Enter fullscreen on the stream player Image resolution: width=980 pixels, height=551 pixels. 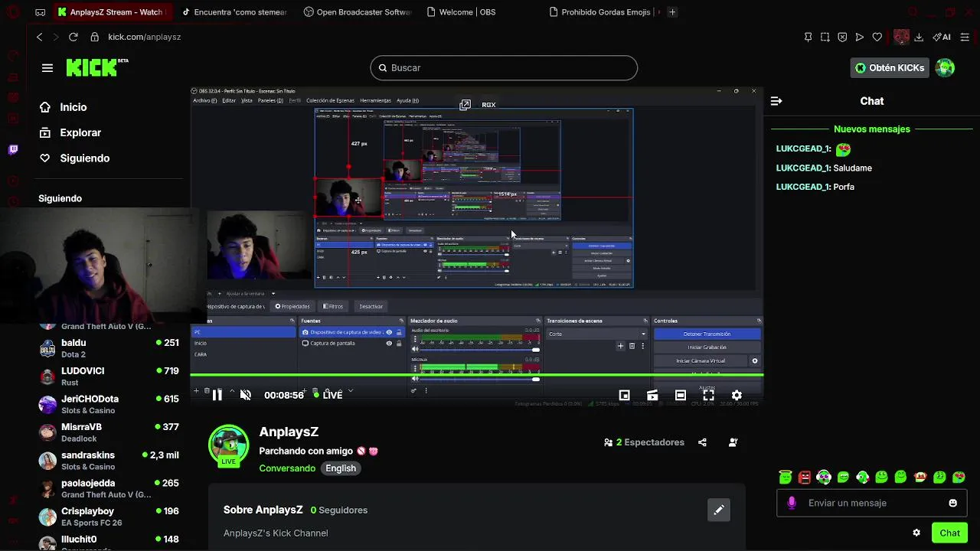[x=708, y=395]
